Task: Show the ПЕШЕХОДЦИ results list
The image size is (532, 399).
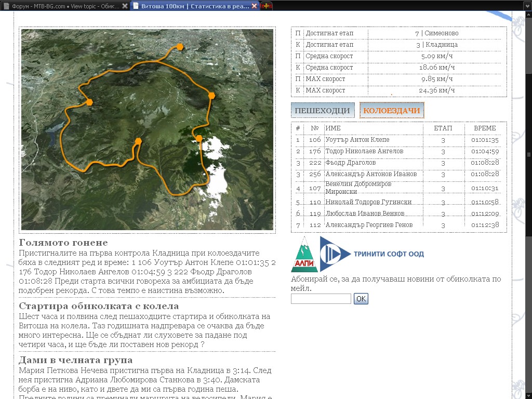Action: pyautogui.click(x=322, y=111)
